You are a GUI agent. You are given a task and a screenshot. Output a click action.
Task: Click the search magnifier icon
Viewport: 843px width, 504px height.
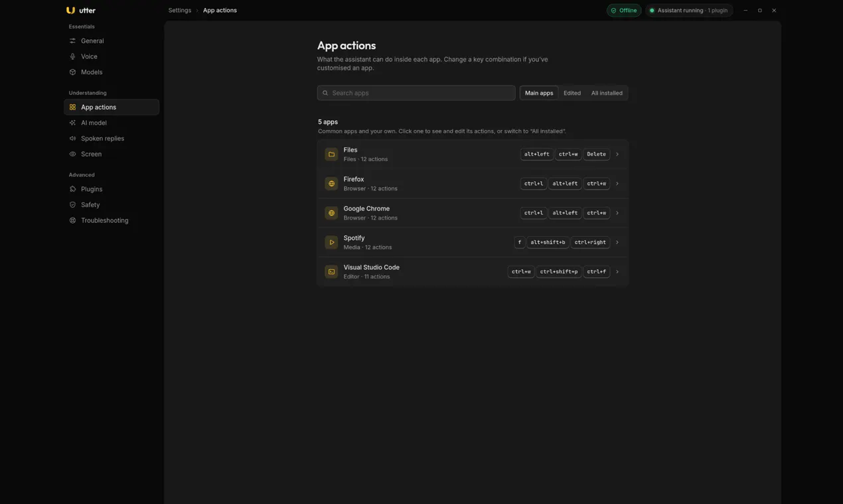click(x=325, y=93)
